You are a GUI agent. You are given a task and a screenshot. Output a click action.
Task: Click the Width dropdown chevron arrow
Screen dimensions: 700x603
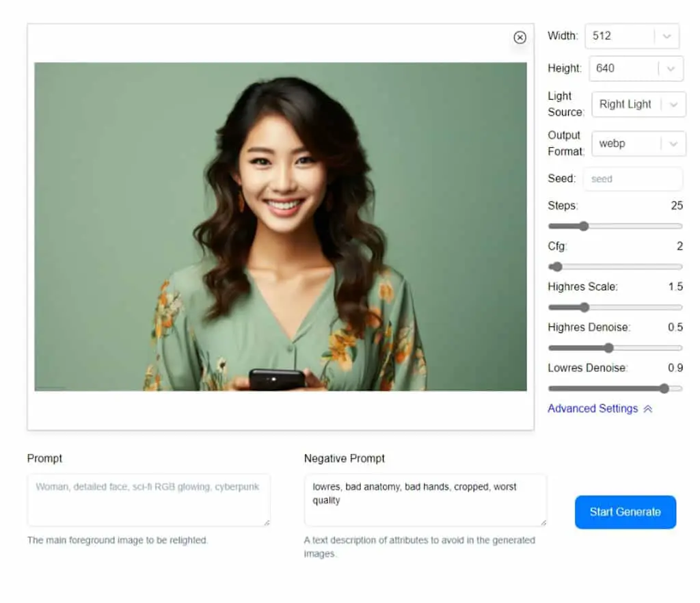click(x=667, y=36)
